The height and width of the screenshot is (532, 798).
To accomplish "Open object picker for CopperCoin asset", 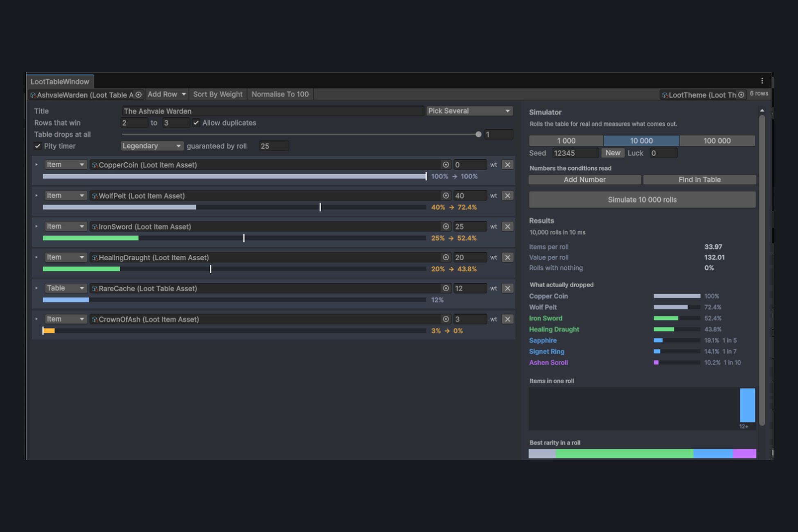I will click(446, 165).
